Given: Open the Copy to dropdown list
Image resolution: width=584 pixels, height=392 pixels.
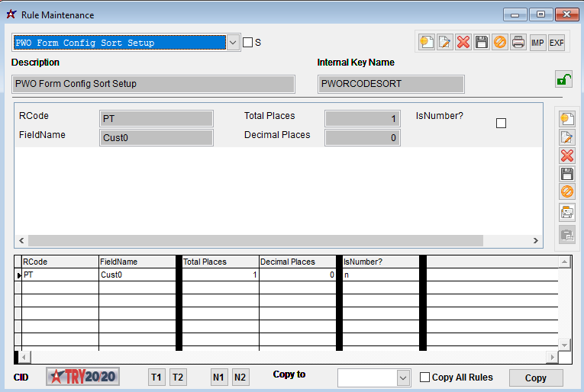Looking at the screenshot, I should coord(403,378).
